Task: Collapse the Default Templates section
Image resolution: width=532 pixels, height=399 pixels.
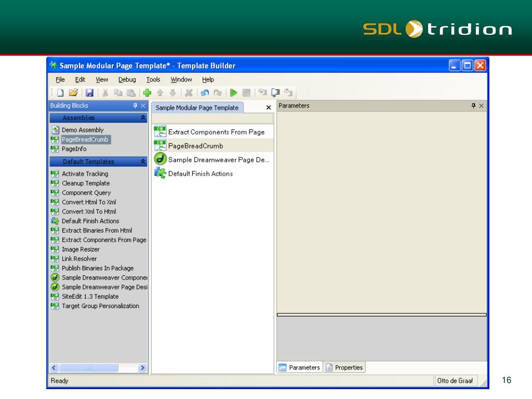Action: pos(143,162)
